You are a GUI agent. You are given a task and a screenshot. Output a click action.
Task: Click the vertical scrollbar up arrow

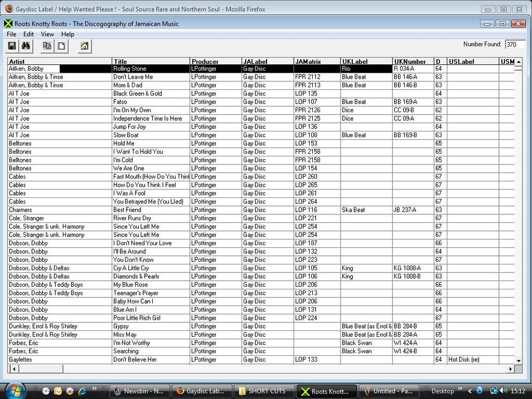click(518, 62)
